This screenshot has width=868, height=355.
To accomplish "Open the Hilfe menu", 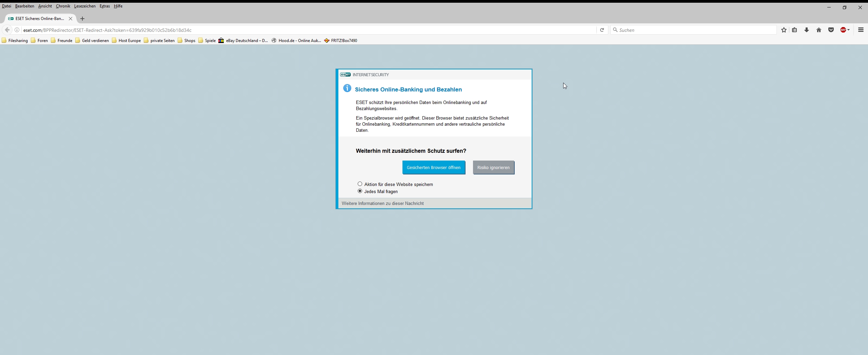I will click(118, 6).
